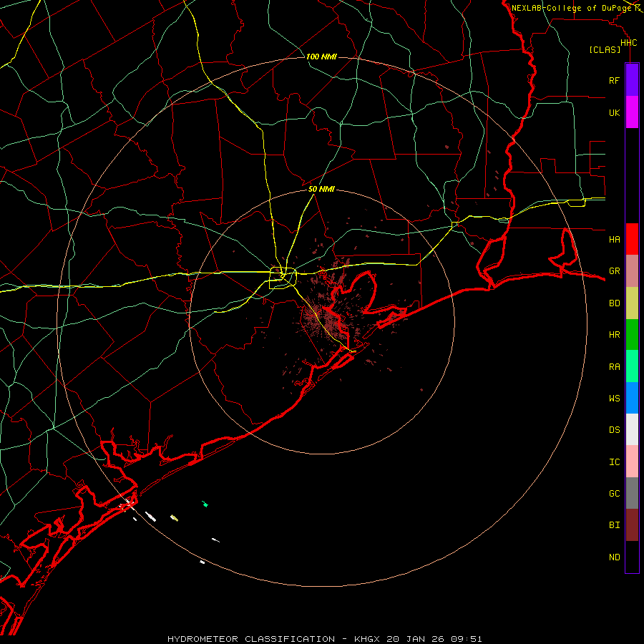Click the blue WS legend swatch
This screenshot has width=644, height=644.
point(632,398)
